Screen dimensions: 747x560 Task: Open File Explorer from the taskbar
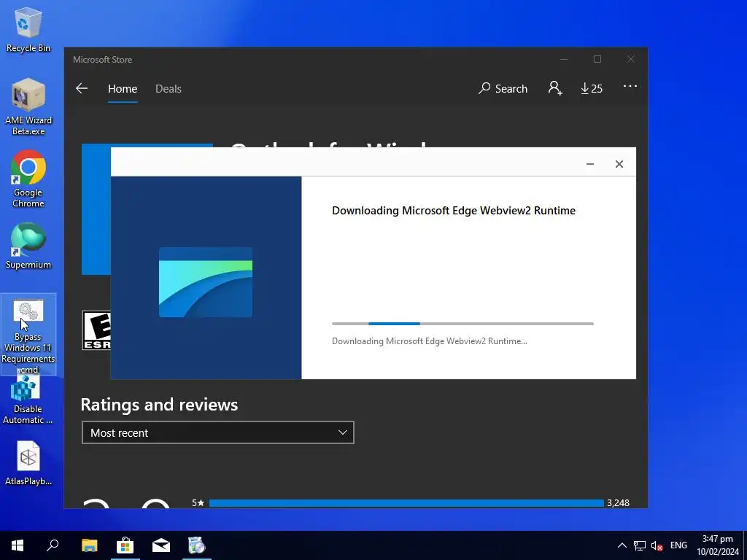click(89, 545)
